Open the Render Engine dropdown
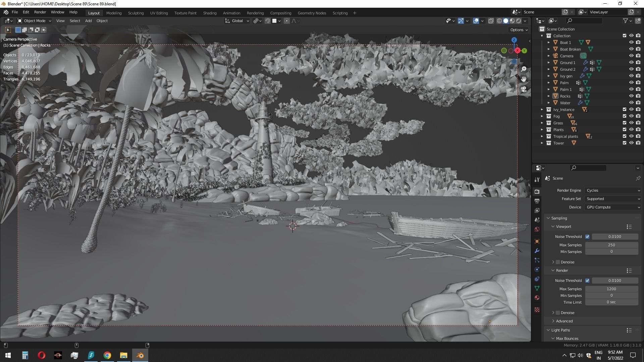Image resolution: width=644 pixels, height=362 pixels. pos(613,190)
